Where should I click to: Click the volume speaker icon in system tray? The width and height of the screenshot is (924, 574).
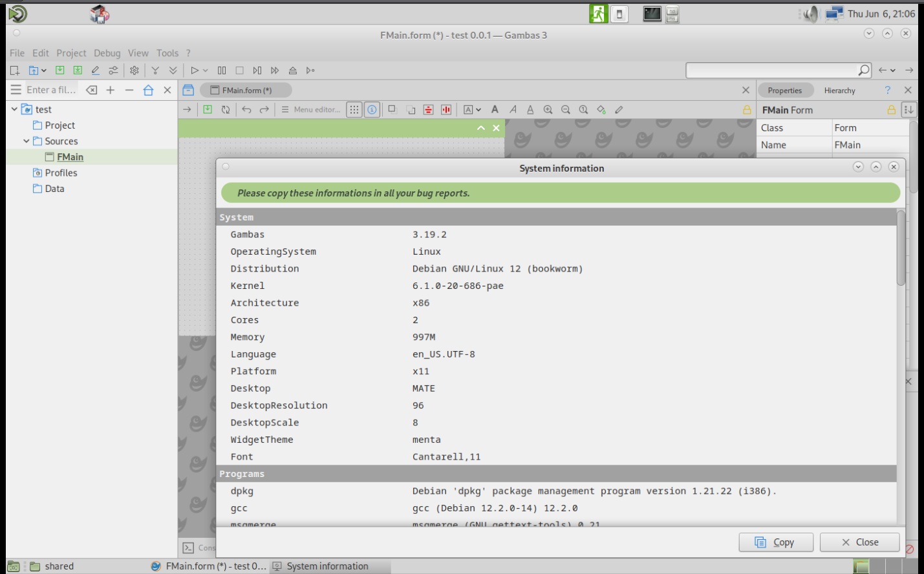[x=811, y=14]
